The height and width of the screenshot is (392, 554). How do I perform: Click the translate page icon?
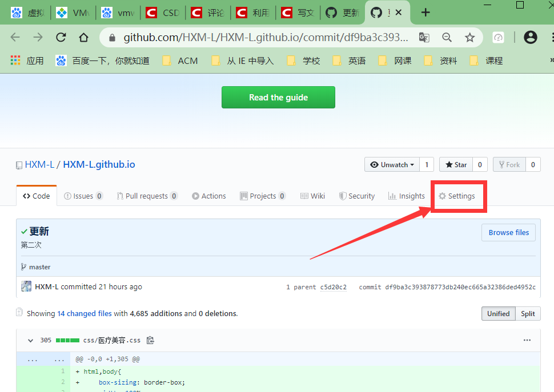(x=424, y=37)
